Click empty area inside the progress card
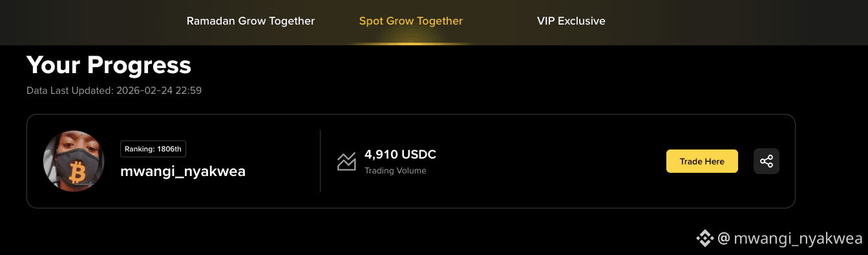The height and width of the screenshot is (255, 868). [549, 161]
